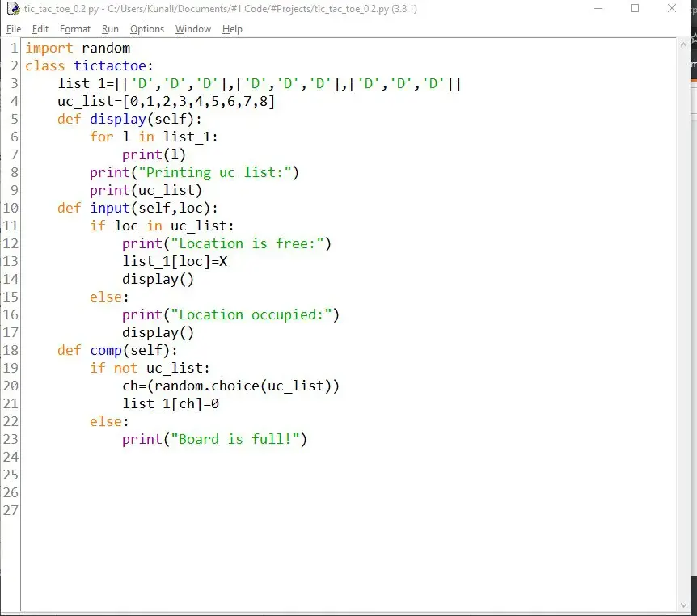Click the string "Printing uc list:"
Screen dimensions: 697x616
(x=215, y=172)
